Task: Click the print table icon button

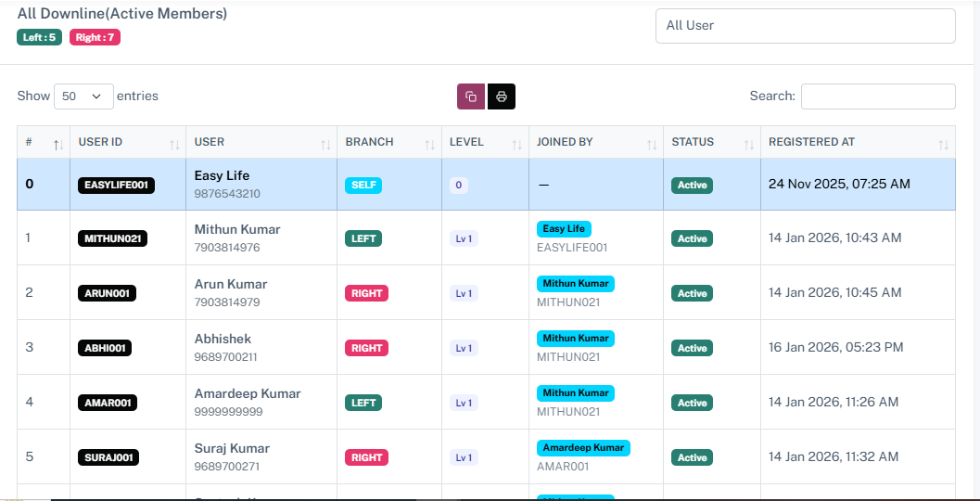Action: tap(502, 96)
